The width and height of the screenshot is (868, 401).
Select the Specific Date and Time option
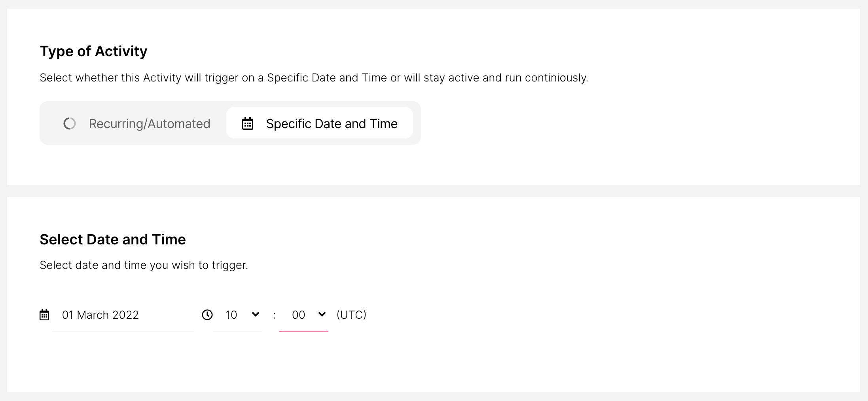[320, 123]
